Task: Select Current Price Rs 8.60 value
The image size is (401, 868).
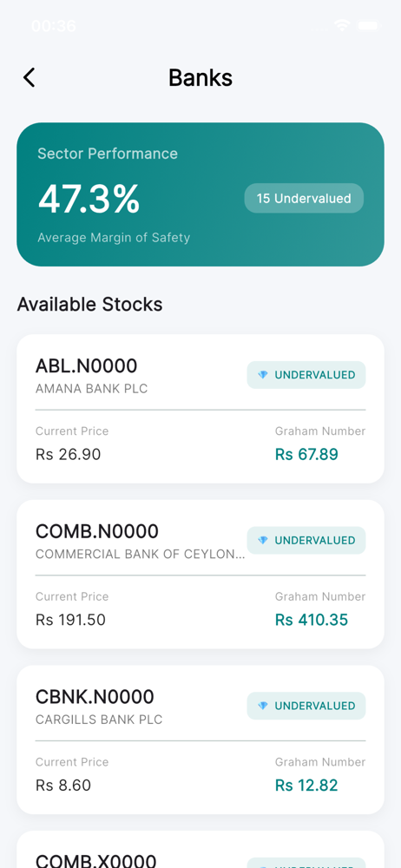Action: click(x=63, y=786)
